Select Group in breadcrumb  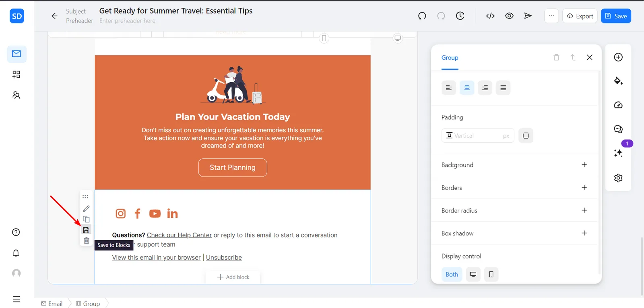tap(88, 304)
